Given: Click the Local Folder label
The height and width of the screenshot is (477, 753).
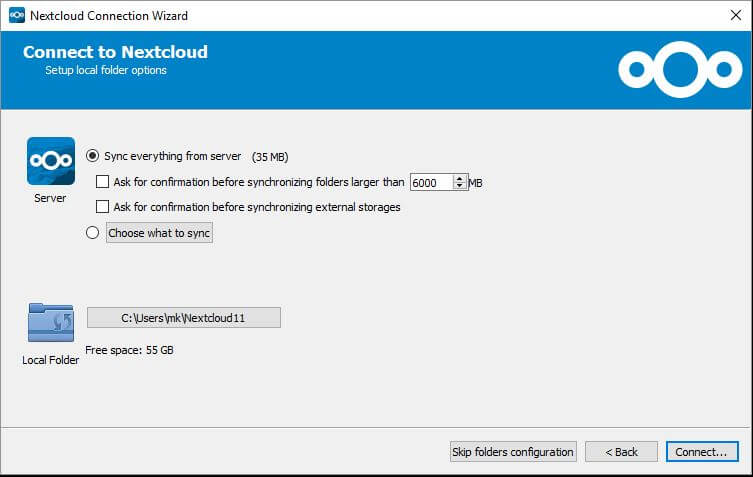Looking at the screenshot, I should click(50, 360).
